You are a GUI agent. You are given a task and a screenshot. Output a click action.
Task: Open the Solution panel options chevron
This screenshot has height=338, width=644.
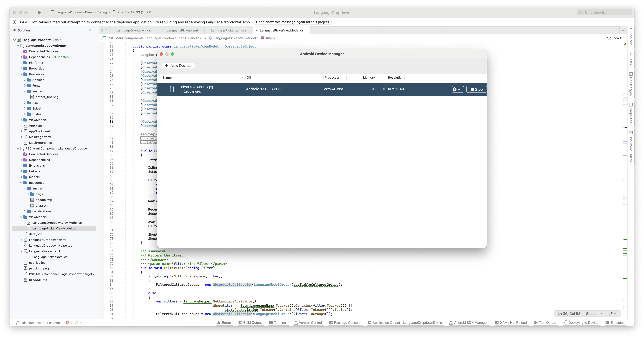tap(96, 31)
